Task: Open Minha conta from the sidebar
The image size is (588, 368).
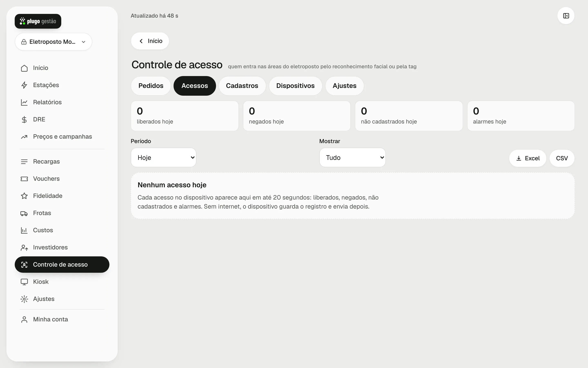Action: coord(62,320)
